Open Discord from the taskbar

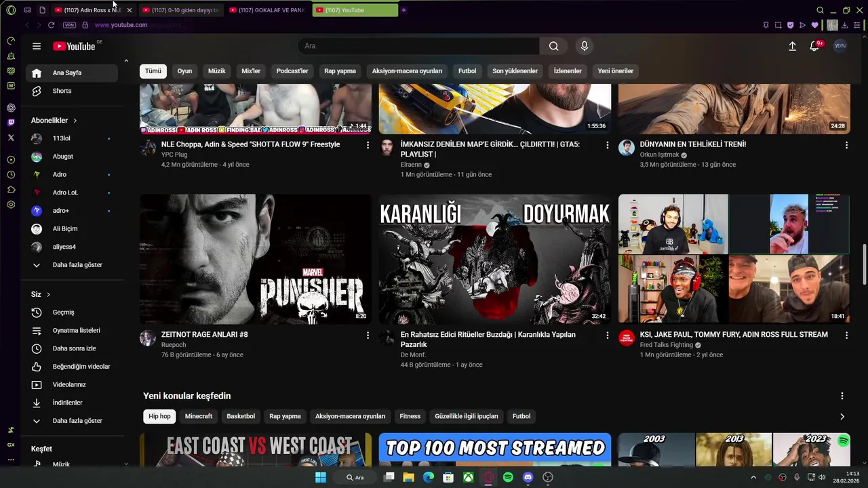pos(528,477)
